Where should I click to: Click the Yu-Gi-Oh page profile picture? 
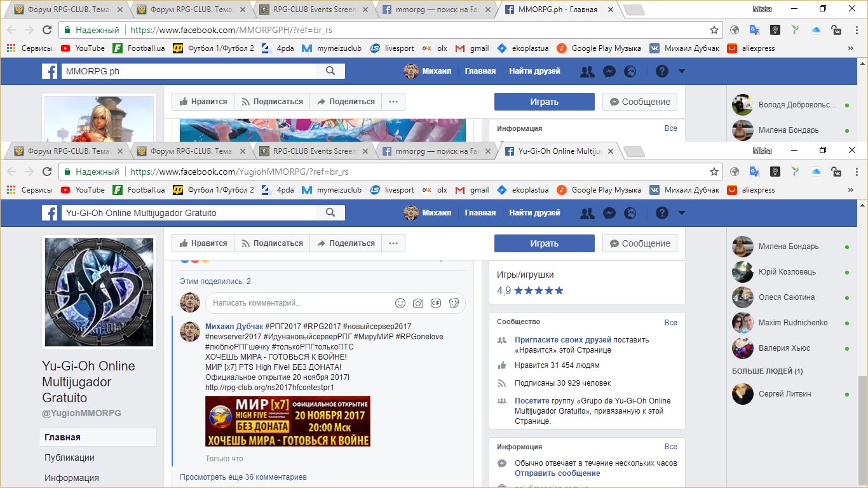pos(98,292)
